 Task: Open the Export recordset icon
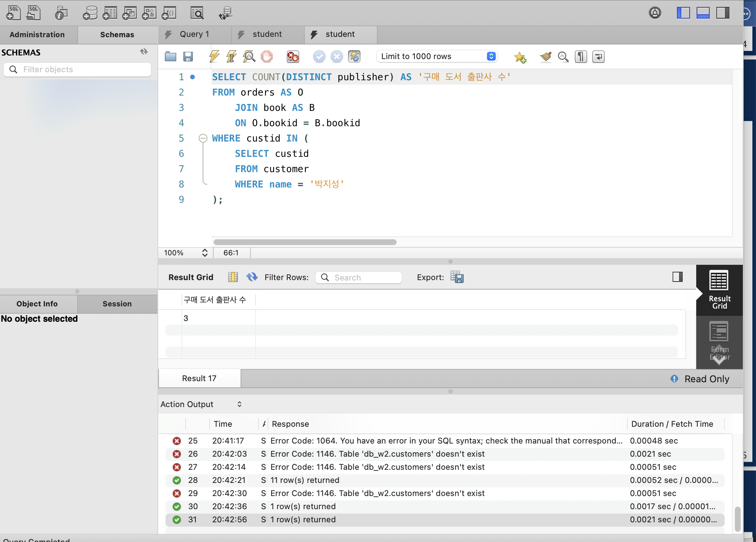[457, 277]
